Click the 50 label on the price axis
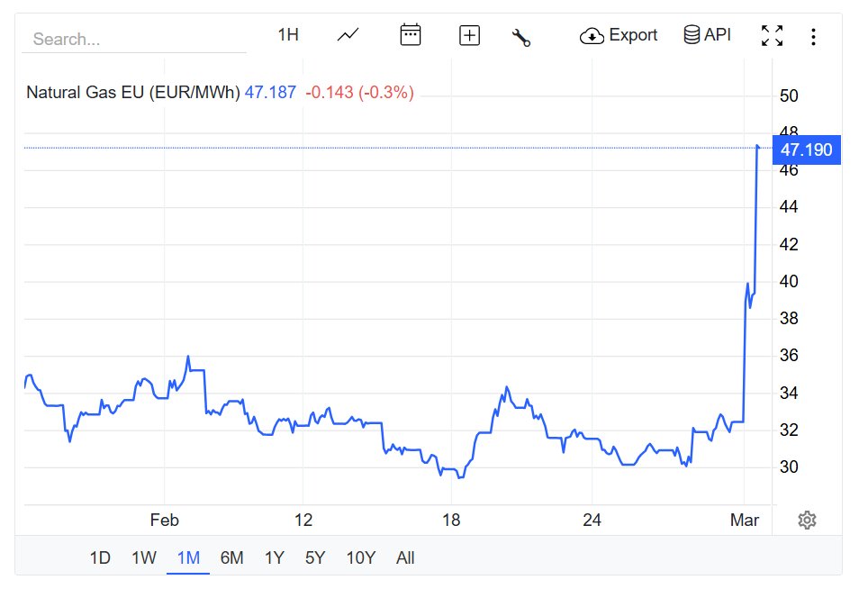Viewport: 859px width, 616px height. (789, 95)
